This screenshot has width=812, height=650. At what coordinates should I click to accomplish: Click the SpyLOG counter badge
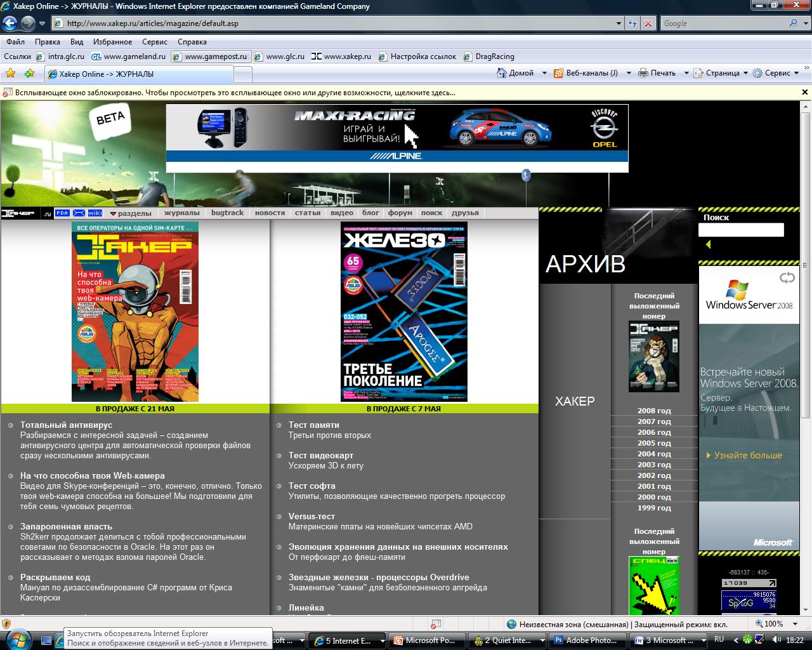[x=749, y=600]
